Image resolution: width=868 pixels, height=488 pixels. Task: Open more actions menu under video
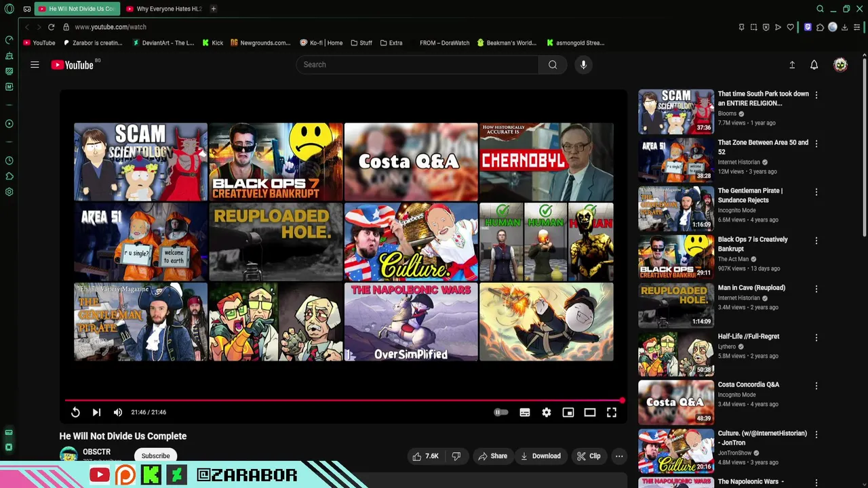click(x=619, y=456)
